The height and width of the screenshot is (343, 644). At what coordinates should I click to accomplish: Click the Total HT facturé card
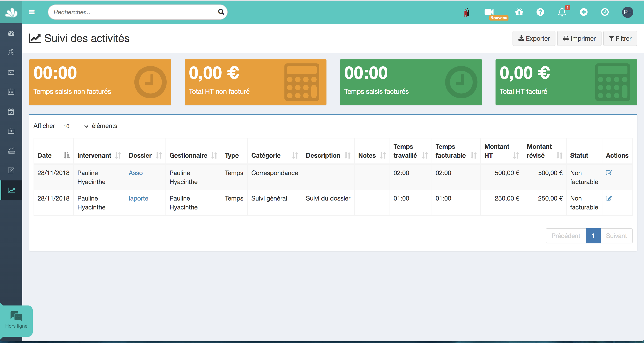click(x=566, y=82)
